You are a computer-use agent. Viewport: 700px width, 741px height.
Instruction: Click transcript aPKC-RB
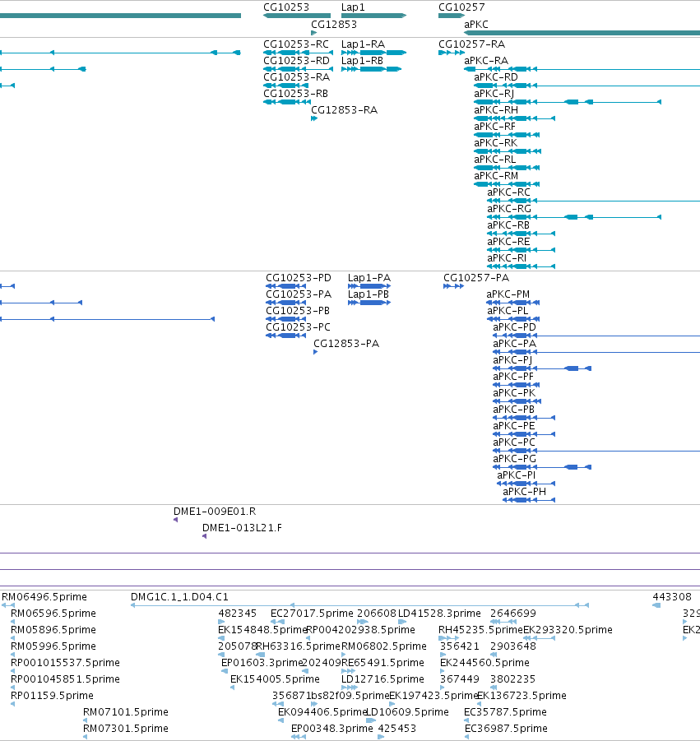pos(508,225)
